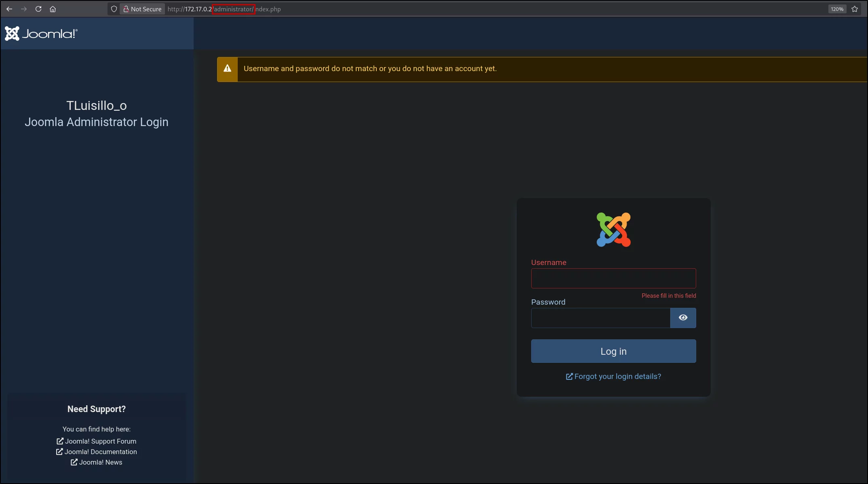Viewport: 868px width, 484px height.
Task: Open Forgot your login details link
Action: click(x=613, y=377)
